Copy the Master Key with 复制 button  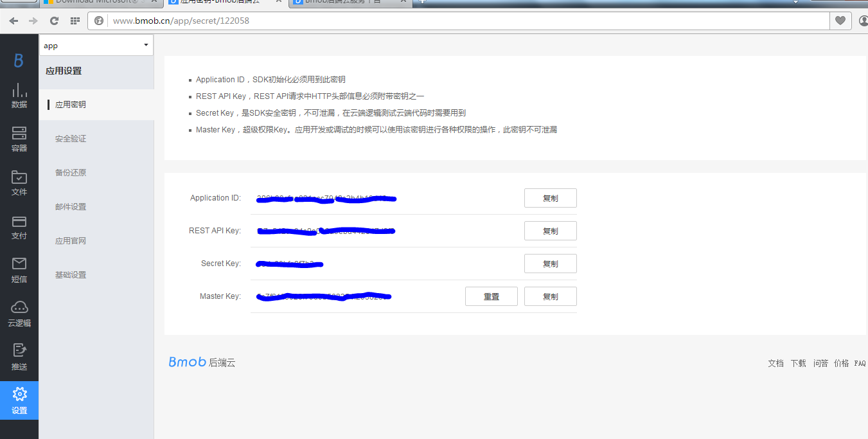coord(551,296)
